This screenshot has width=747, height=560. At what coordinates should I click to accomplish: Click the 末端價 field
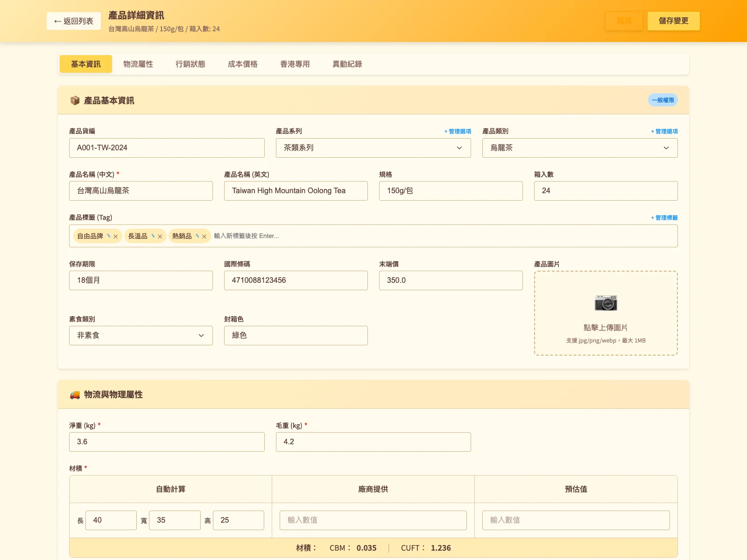coord(451,280)
